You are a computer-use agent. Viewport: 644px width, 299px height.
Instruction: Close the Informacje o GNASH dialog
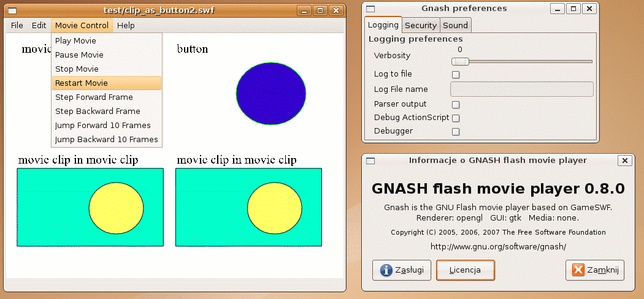coord(625,161)
